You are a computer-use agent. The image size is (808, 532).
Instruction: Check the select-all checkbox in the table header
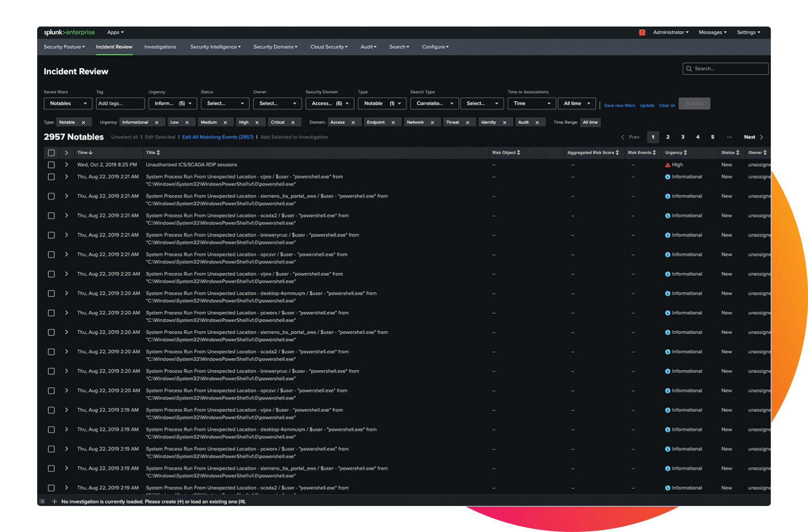pyautogui.click(x=51, y=153)
